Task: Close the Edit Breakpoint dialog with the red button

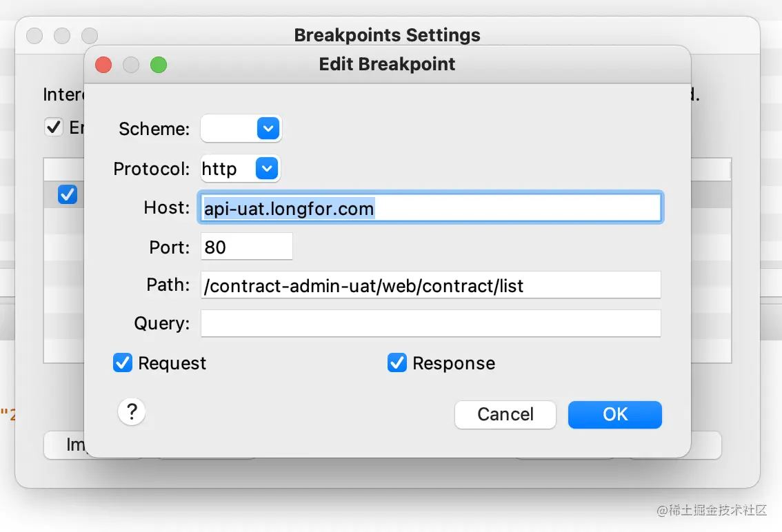Action: pyautogui.click(x=103, y=65)
